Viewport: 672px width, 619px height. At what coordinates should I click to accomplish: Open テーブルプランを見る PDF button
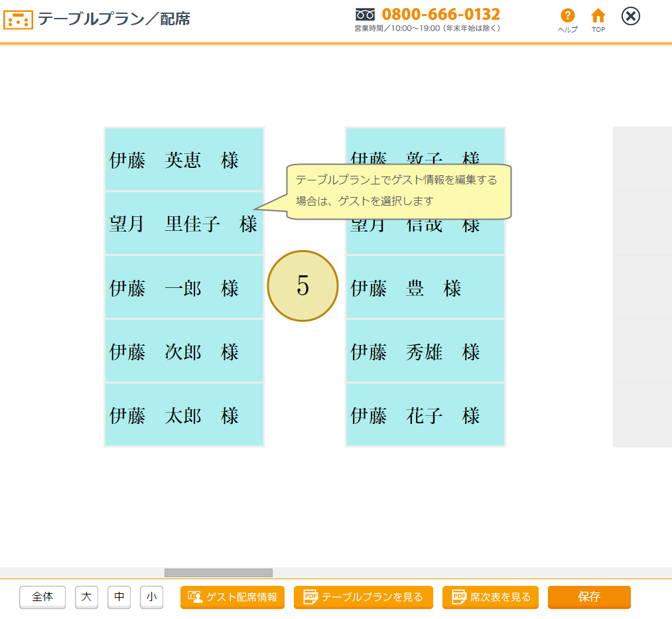coord(364,597)
